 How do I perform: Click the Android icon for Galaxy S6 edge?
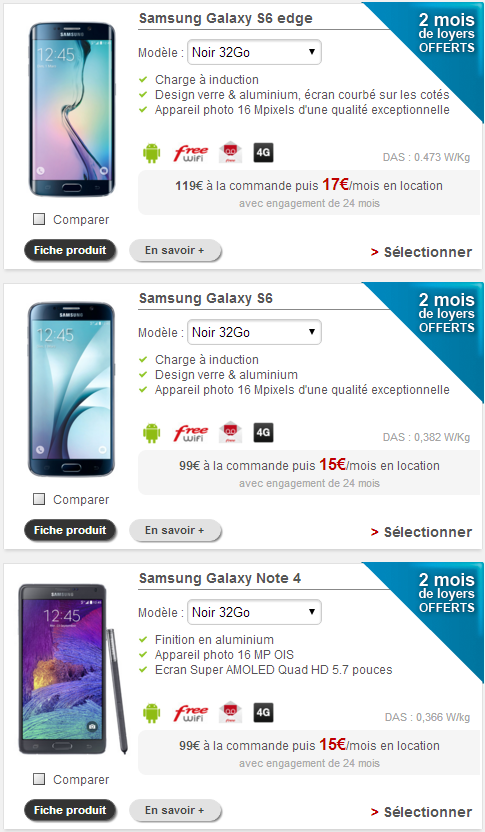click(x=152, y=153)
